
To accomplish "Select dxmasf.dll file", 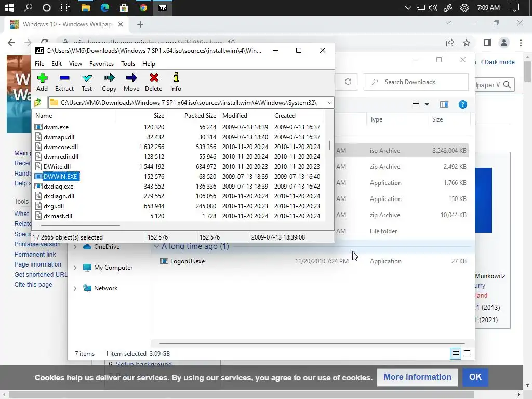I will (x=58, y=216).
